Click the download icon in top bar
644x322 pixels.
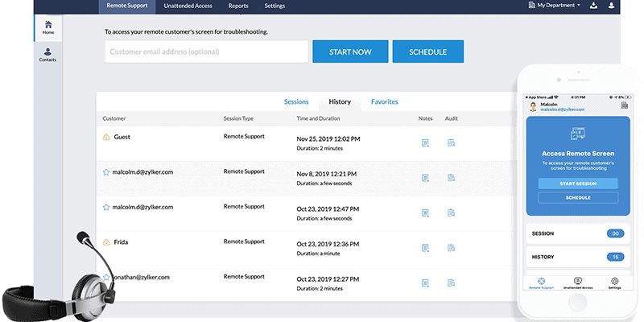click(x=593, y=6)
